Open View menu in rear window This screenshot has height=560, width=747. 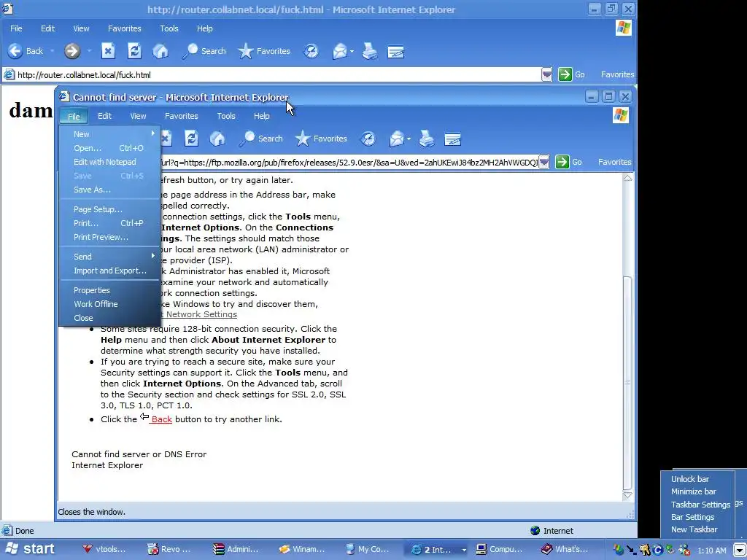[81, 28]
